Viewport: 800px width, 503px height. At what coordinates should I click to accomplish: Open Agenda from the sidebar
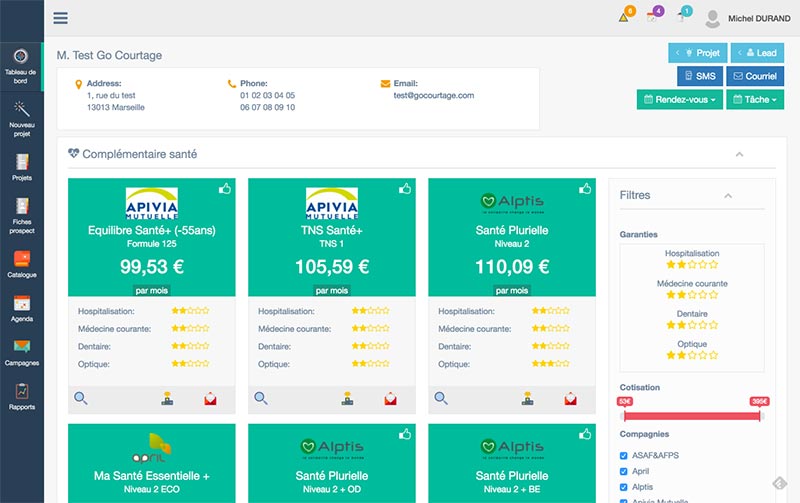click(21, 309)
